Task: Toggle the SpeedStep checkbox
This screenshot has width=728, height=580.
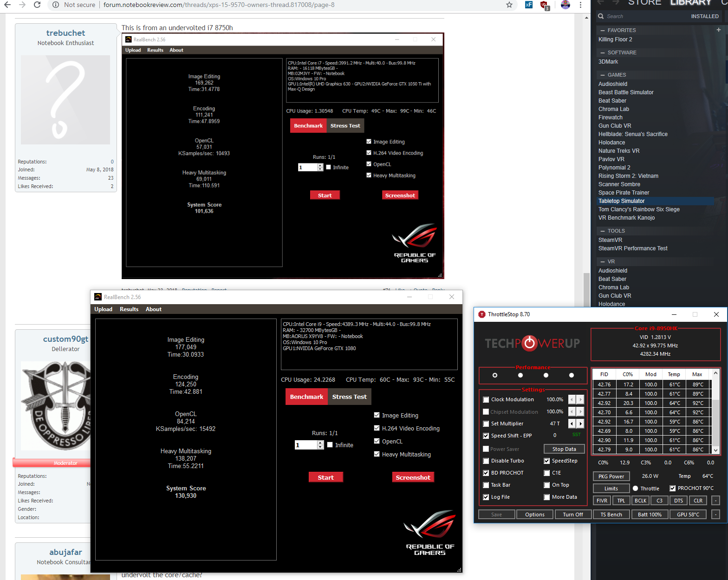Action: pyautogui.click(x=547, y=461)
